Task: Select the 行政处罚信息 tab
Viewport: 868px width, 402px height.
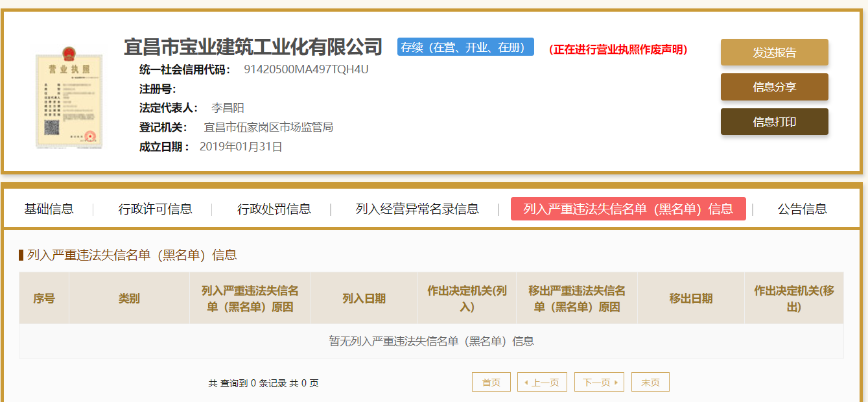Action: (x=274, y=209)
